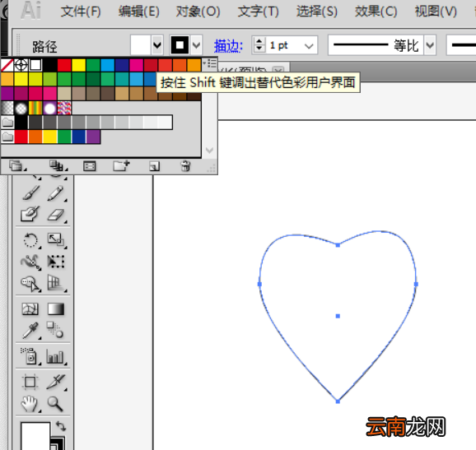
Task: Open the 文件(F) menu
Action: pos(81,12)
